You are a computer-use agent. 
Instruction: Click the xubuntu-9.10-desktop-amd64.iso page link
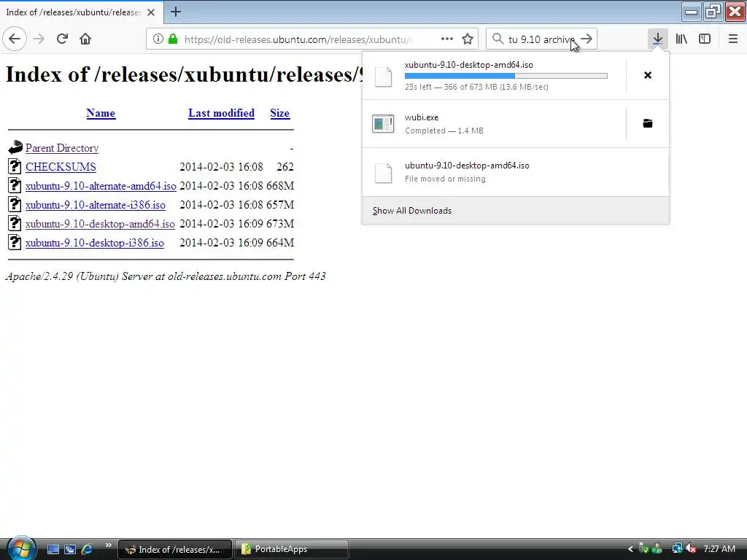[100, 224]
